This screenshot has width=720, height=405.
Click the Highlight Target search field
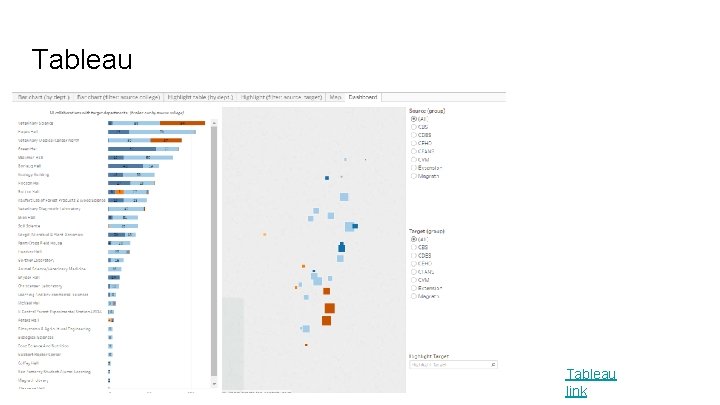[x=438, y=364]
